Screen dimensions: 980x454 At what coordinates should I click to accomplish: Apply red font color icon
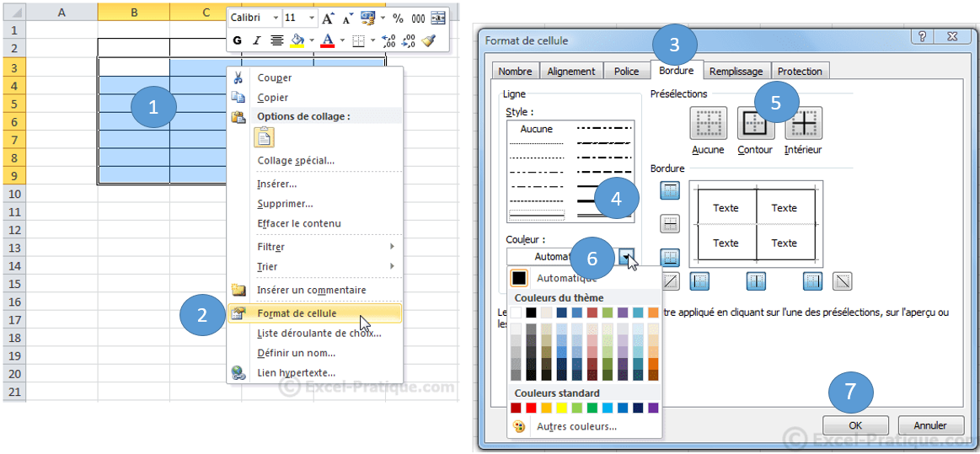[328, 40]
